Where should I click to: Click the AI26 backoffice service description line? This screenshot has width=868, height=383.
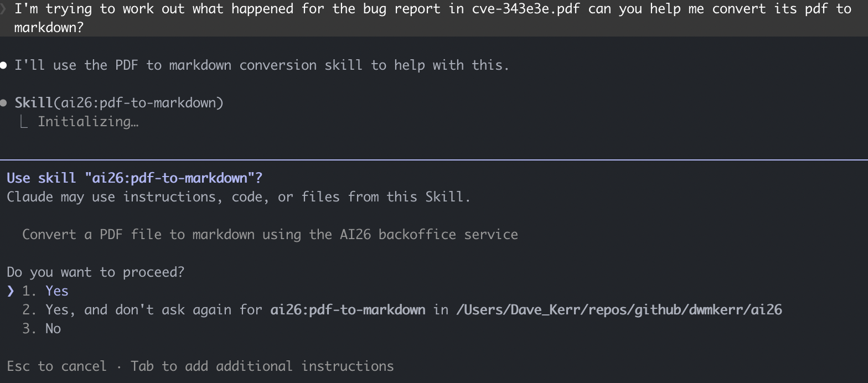(x=270, y=235)
